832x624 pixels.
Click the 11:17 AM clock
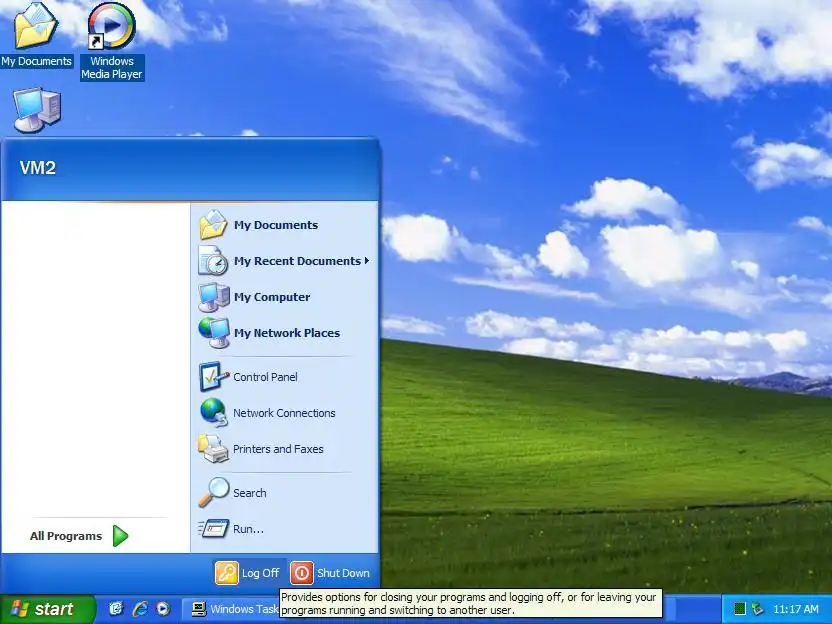[795, 609]
